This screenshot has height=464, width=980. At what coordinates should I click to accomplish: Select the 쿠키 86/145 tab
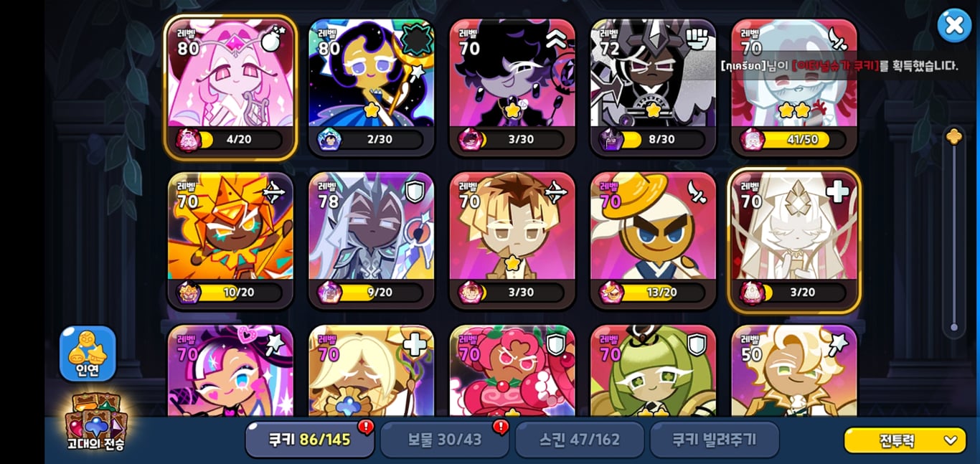tap(309, 440)
